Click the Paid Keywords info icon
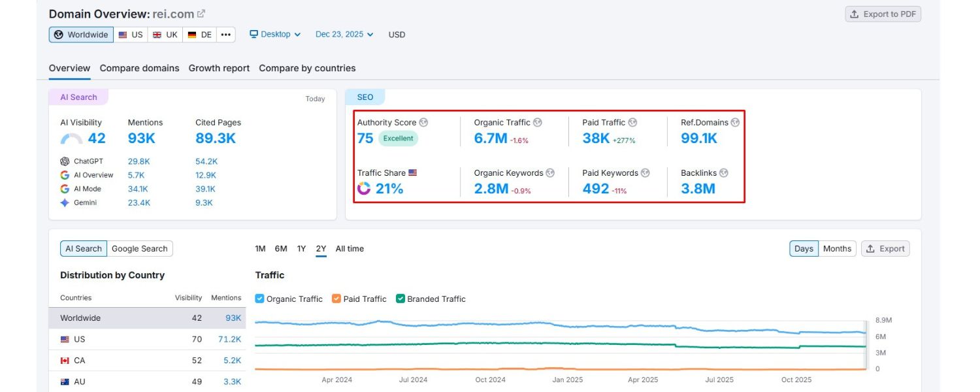The height and width of the screenshot is (392, 980). [645, 172]
